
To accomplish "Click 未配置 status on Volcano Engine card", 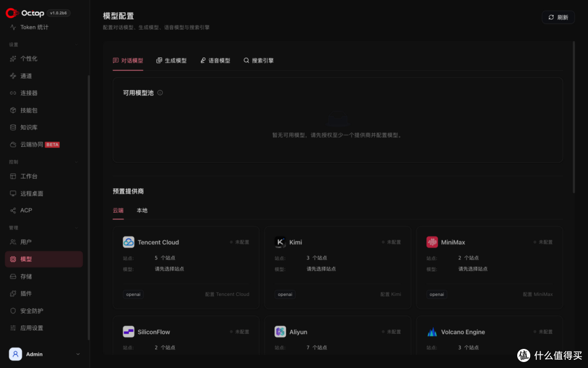I will point(543,332).
